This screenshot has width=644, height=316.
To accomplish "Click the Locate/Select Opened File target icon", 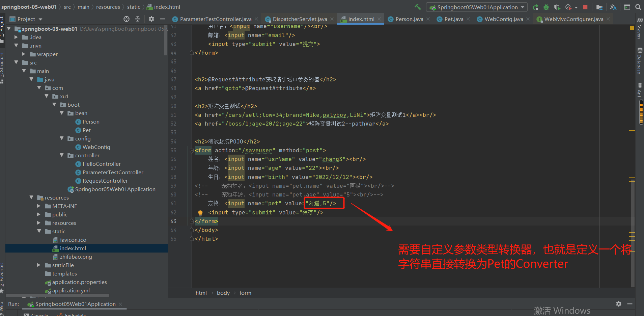I will [127, 19].
